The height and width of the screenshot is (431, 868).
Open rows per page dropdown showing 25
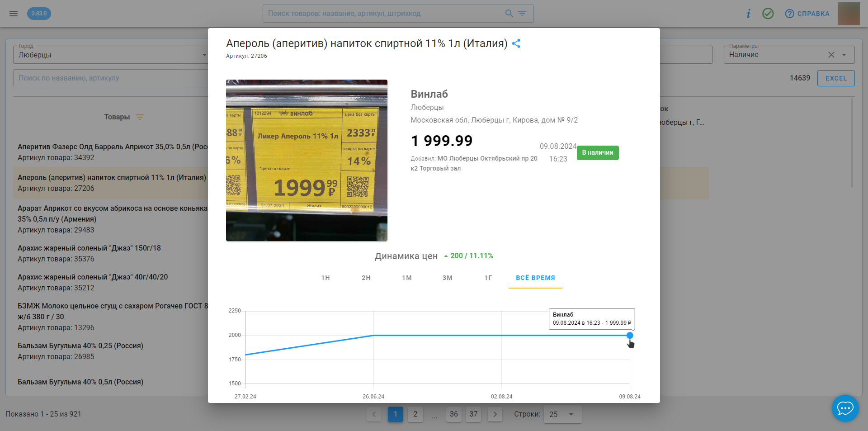click(x=562, y=414)
